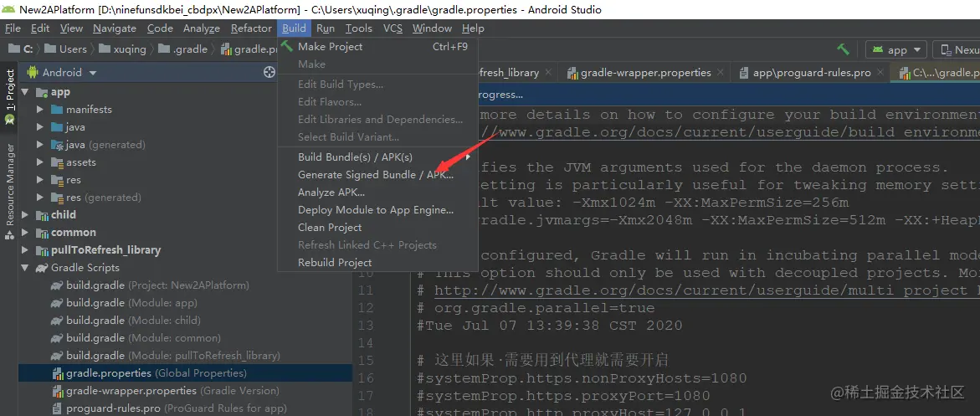Open the Navigate menu

pos(115,28)
